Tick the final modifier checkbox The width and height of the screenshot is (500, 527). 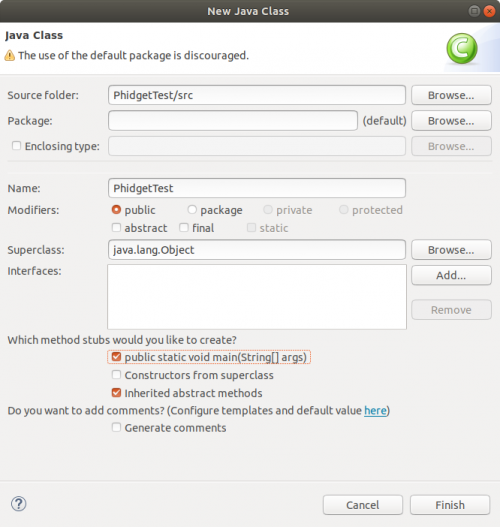click(184, 228)
